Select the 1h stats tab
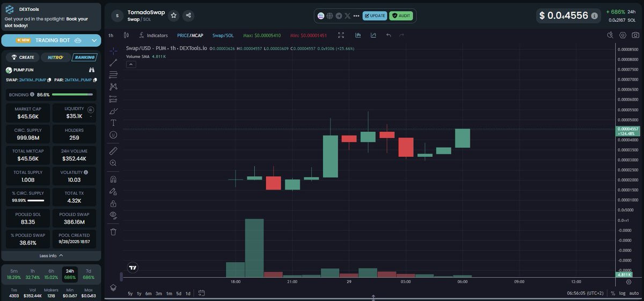644x301 pixels. point(32,274)
